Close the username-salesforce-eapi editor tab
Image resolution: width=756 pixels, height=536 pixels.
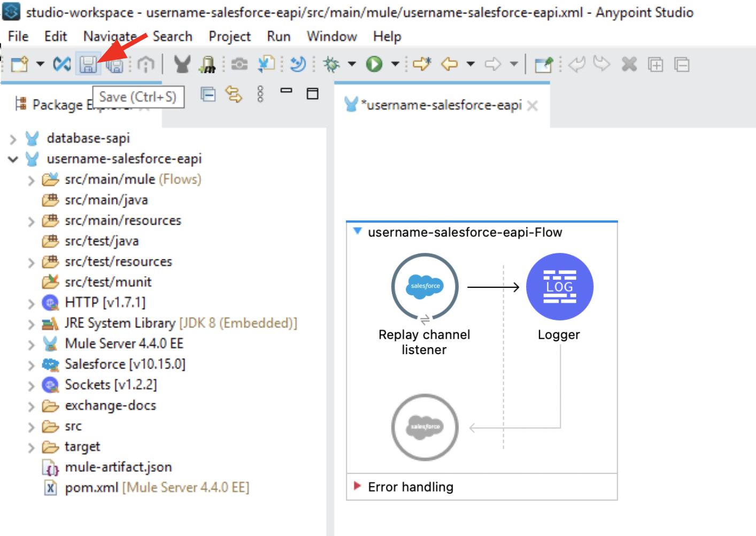[x=532, y=105]
